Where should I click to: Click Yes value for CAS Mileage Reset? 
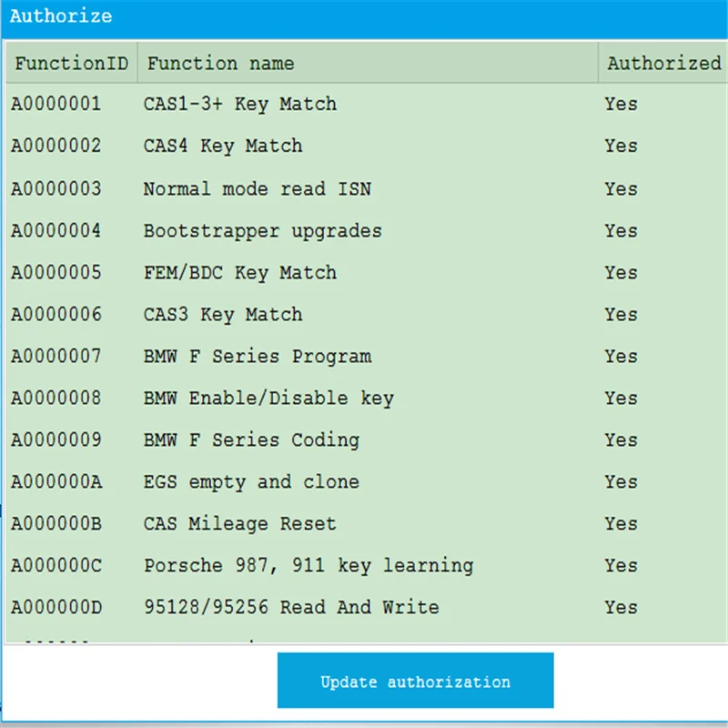621,524
